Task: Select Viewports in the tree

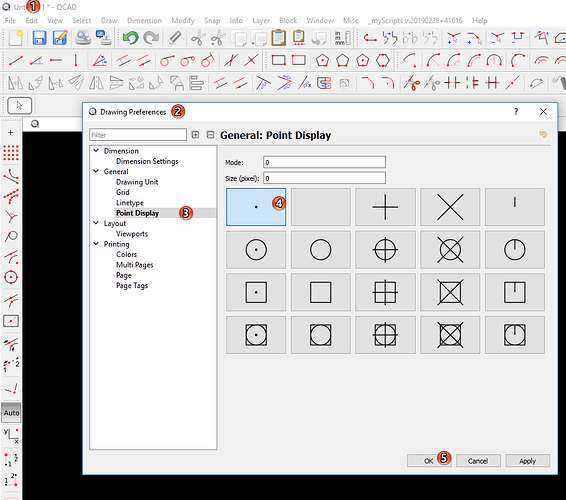Action: 132,234
